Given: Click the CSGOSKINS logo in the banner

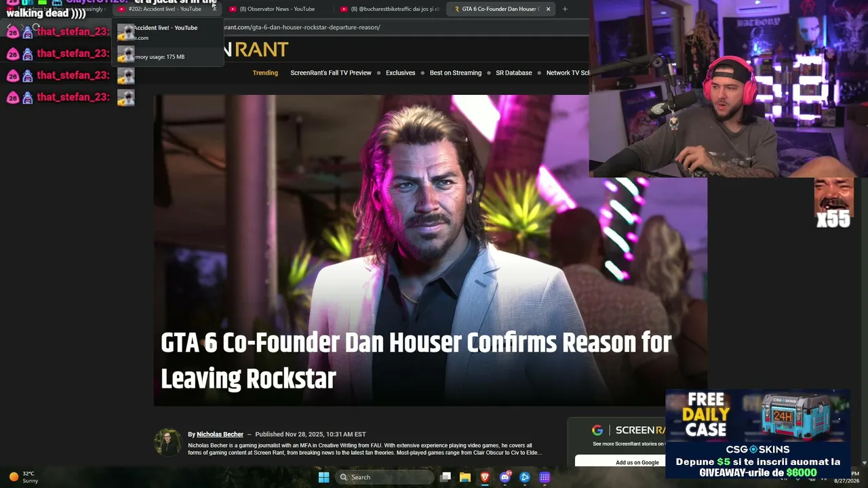Looking at the screenshot, I should 758,449.
